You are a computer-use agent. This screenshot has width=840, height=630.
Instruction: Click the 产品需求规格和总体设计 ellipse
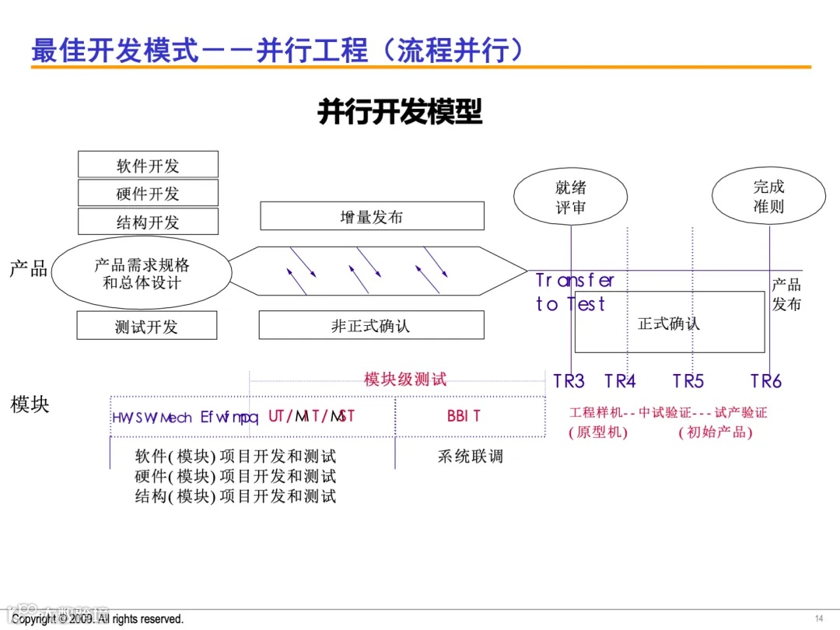tap(143, 274)
